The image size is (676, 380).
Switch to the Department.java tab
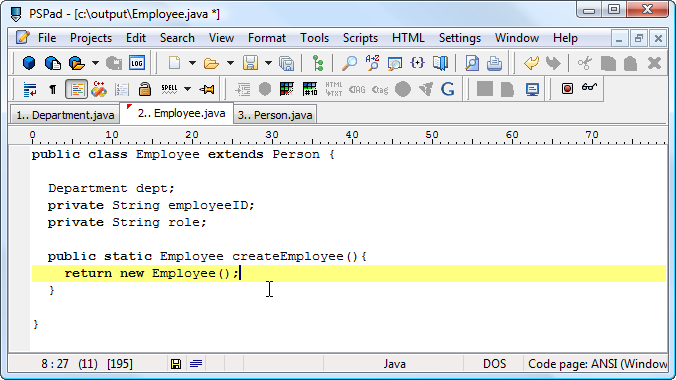(65, 115)
